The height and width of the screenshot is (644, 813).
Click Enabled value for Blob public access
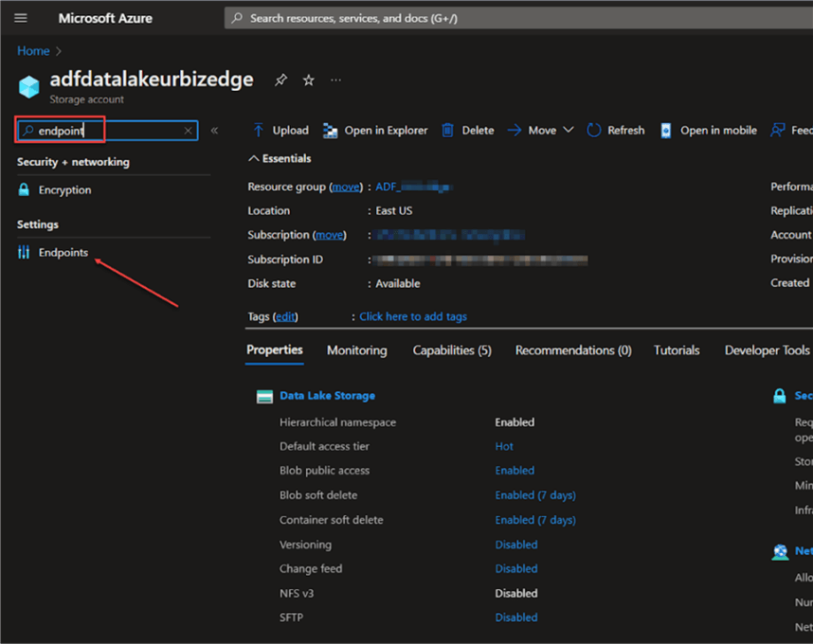[515, 471]
